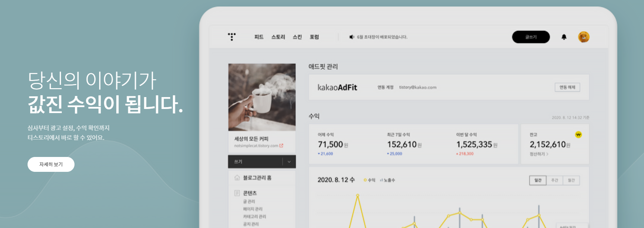
Task: Click the 연동 해제 button
Action: point(567,87)
